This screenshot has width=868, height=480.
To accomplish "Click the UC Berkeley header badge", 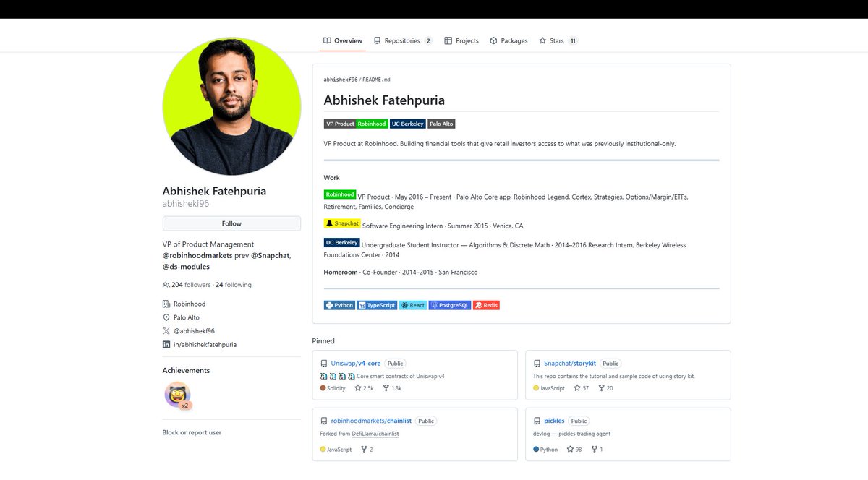I will coord(408,124).
